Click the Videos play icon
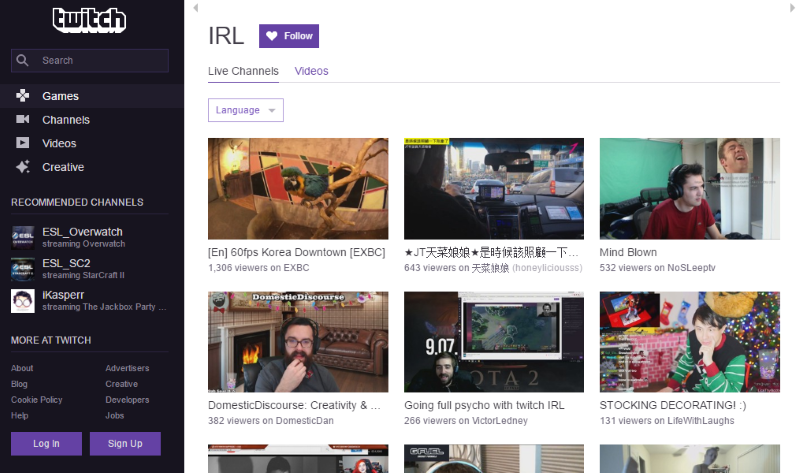Screen dimensions: 800x473 (22, 143)
